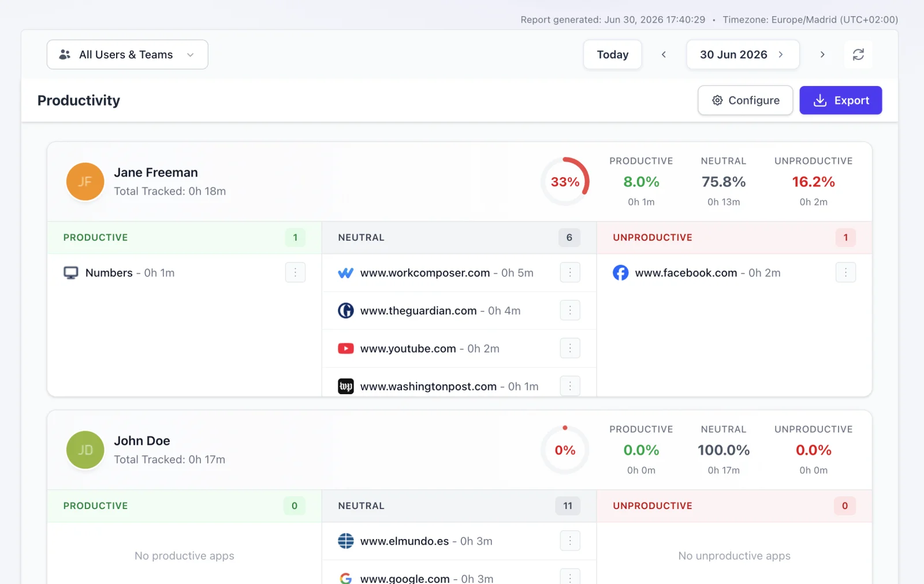Click www.washingtonpost.com entry text
924x584 pixels.
(x=449, y=386)
